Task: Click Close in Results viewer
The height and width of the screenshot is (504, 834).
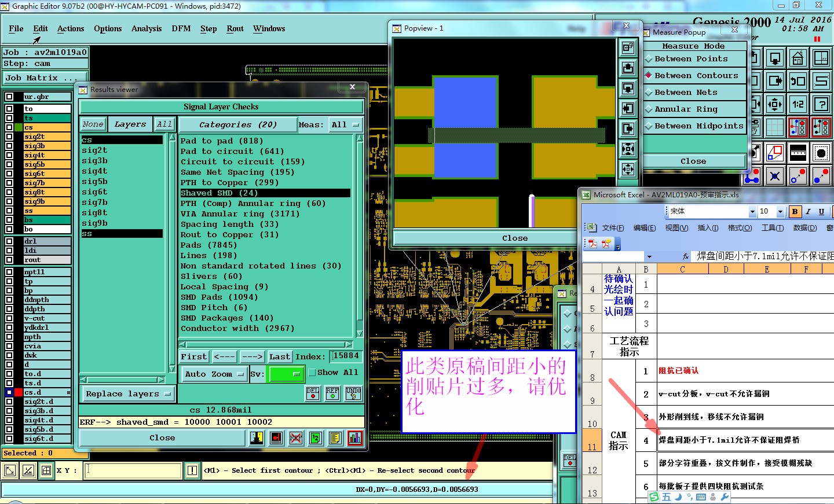Action: (x=162, y=438)
